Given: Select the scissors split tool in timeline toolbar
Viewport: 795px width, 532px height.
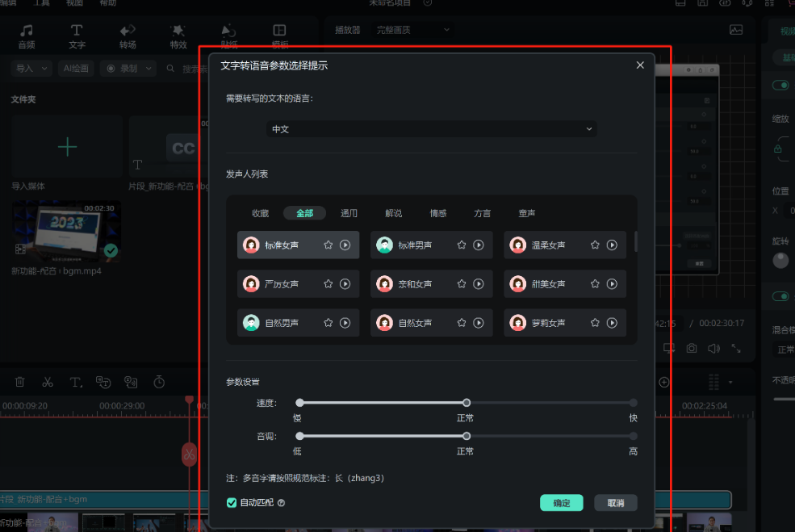Looking at the screenshot, I should pyautogui.click(x=48, y=382).
